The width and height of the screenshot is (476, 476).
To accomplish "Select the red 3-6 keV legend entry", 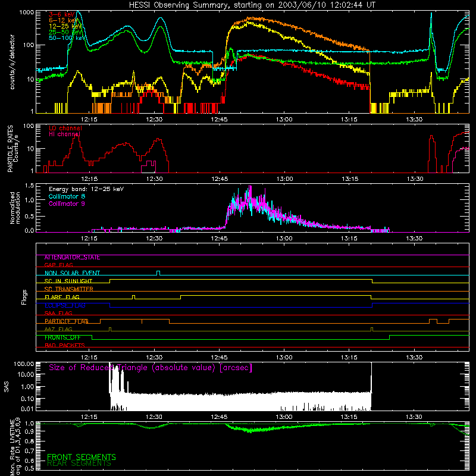I will pos(62,14).
